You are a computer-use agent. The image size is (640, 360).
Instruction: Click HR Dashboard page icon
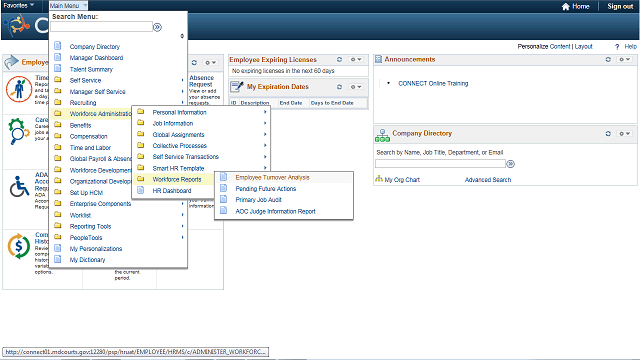[140, 190]
